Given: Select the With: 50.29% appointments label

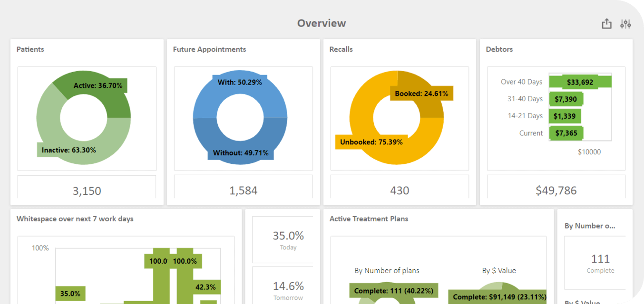Looking at the screenshot, I should pyautogui.click(x=240, y=82).
